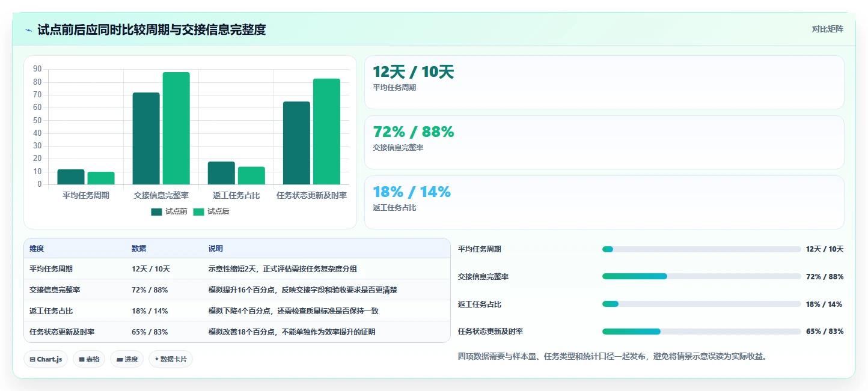Click the 说明 column header

click(x=216, y=249)
